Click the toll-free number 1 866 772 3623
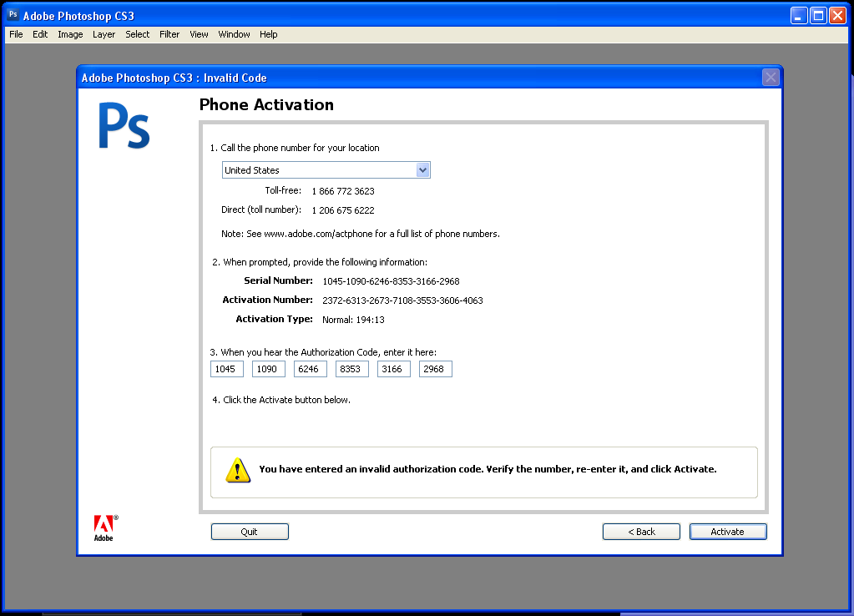The image size is (854, 616). click(343, 191)
